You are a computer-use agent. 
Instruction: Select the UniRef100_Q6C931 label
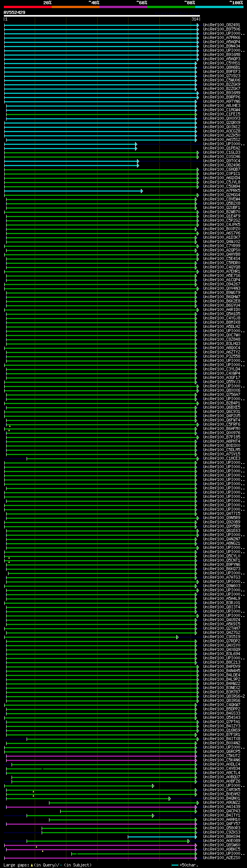click(222, 412)
